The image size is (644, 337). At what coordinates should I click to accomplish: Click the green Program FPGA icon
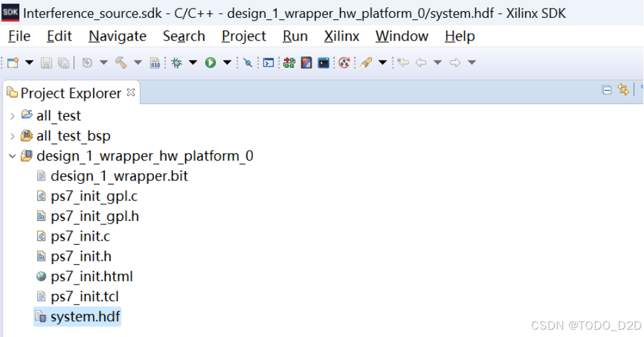(289, 63)
